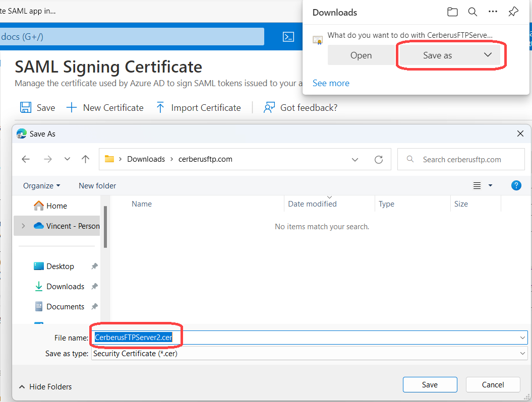The width and height of the screenshot is (532, 402).
Task: Click the certificate file icon in Downloads
Action: click(318, 40)
